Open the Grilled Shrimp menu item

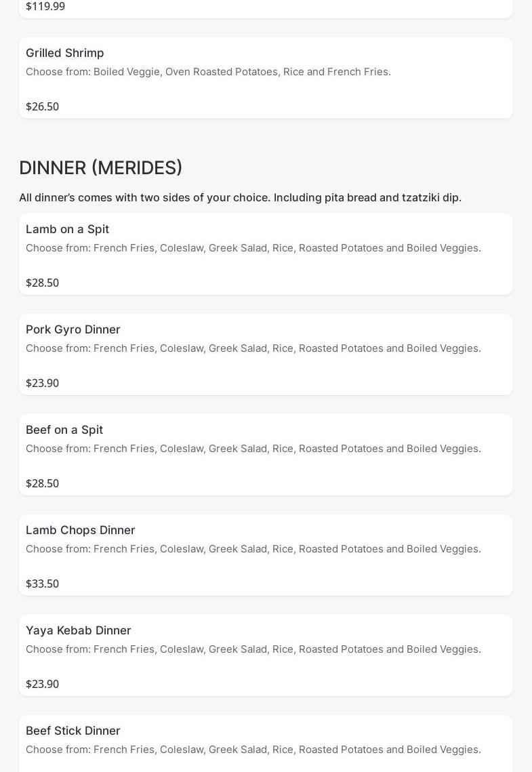65,53
